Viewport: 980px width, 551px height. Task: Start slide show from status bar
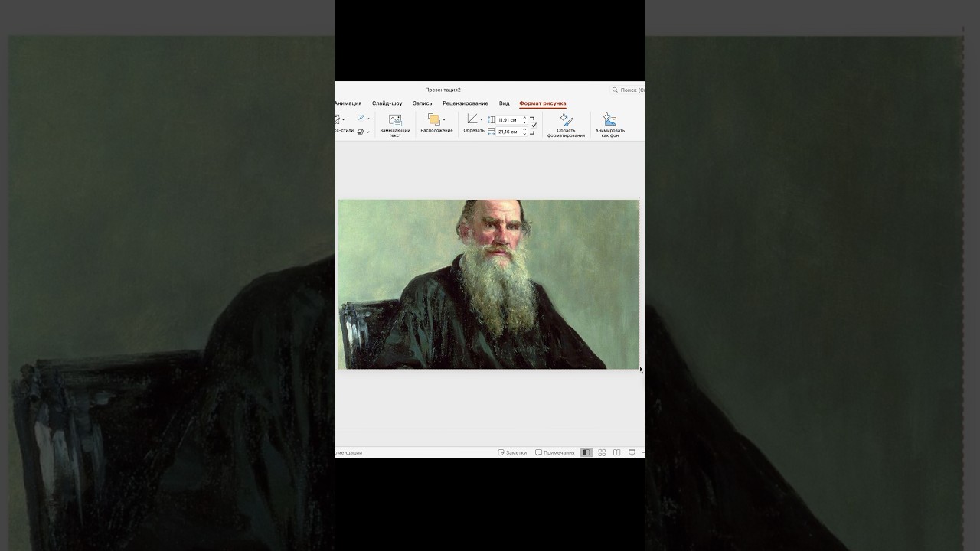632,452
